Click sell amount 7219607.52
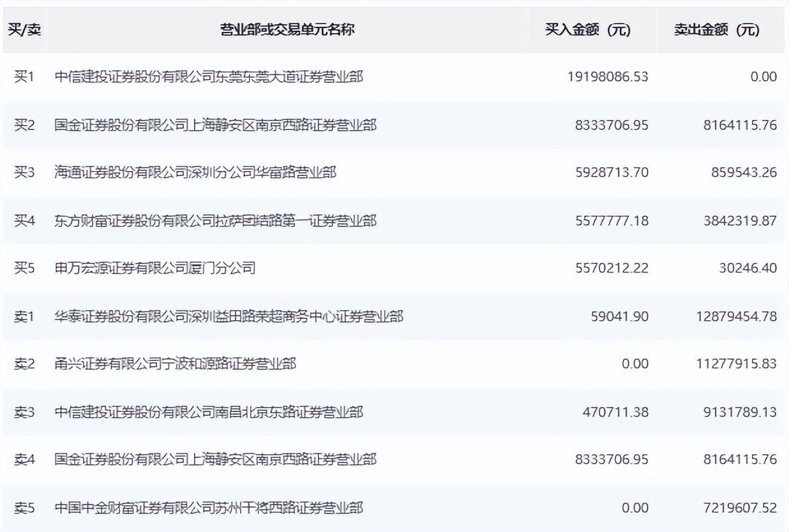 [740, 508]
